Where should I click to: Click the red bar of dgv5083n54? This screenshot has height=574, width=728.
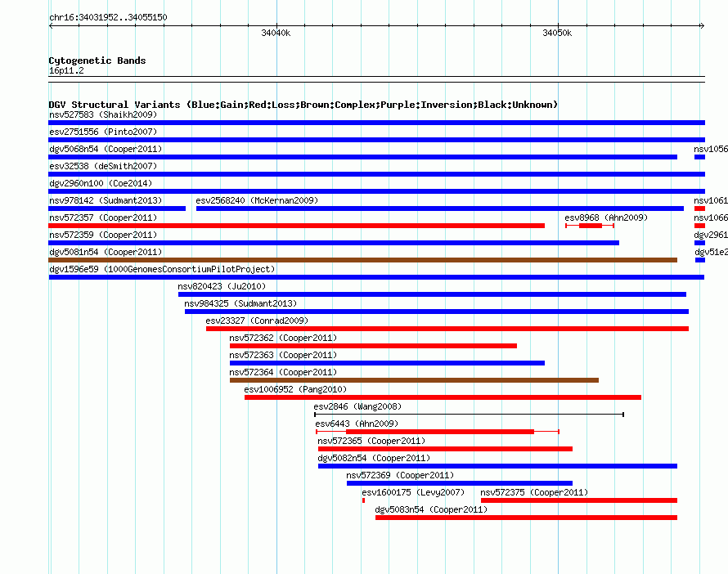[x=526, y=518]
